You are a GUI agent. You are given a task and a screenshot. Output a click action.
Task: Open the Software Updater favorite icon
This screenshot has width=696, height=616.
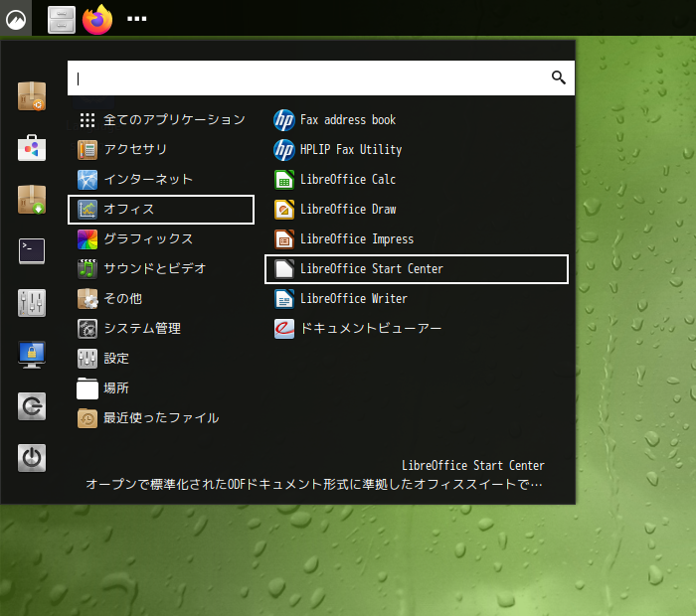[x=32, y=95]
